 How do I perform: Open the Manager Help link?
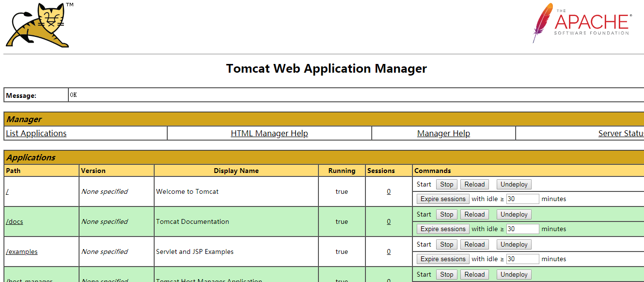[443, 133]
